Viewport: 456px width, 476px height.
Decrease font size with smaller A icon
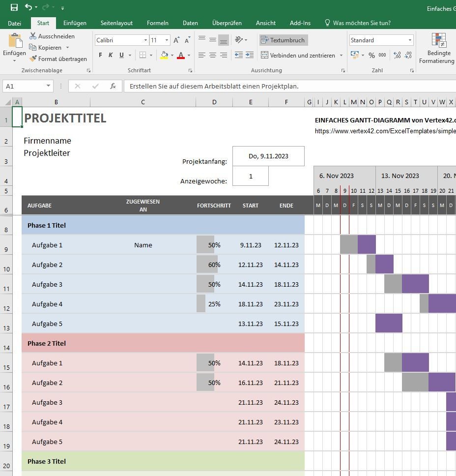188,40
